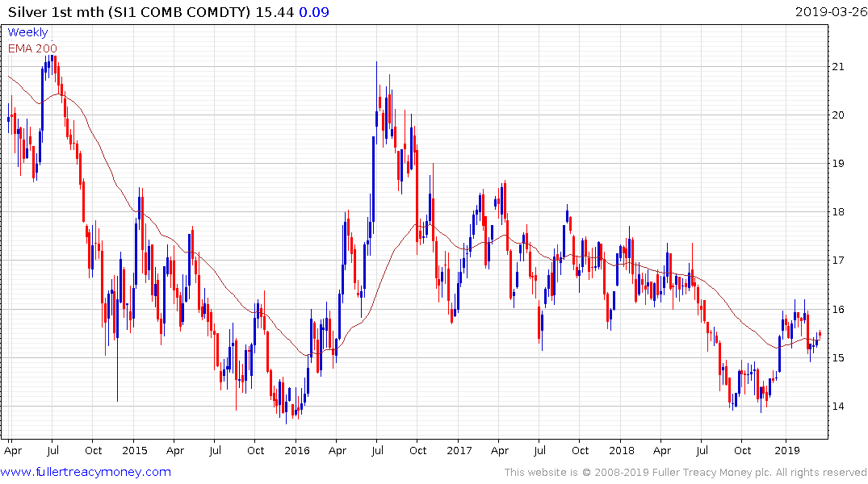The image size is (868, 484).
Task: Click the y-axis label 14
Action: coord(838,406)
